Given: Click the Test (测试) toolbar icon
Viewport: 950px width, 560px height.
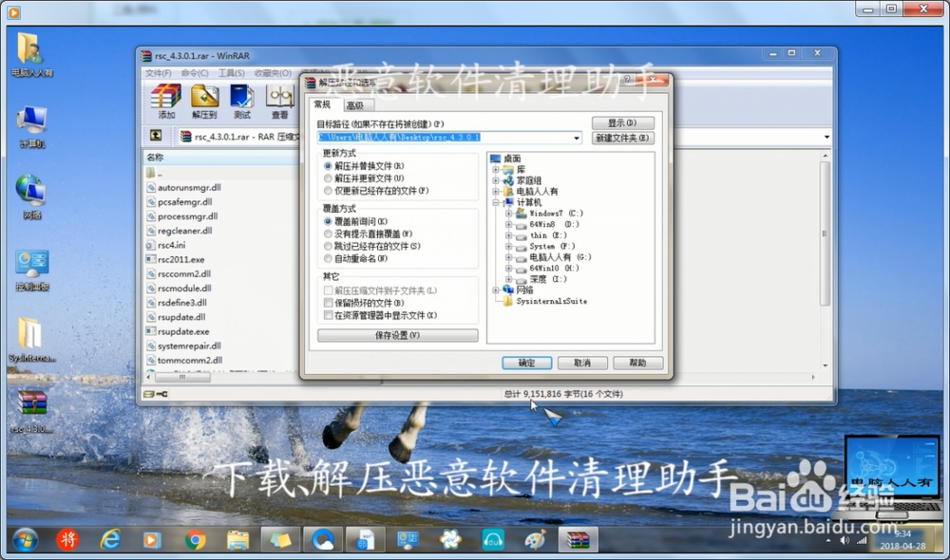Looking at the screenshot, I should point(241,102).
